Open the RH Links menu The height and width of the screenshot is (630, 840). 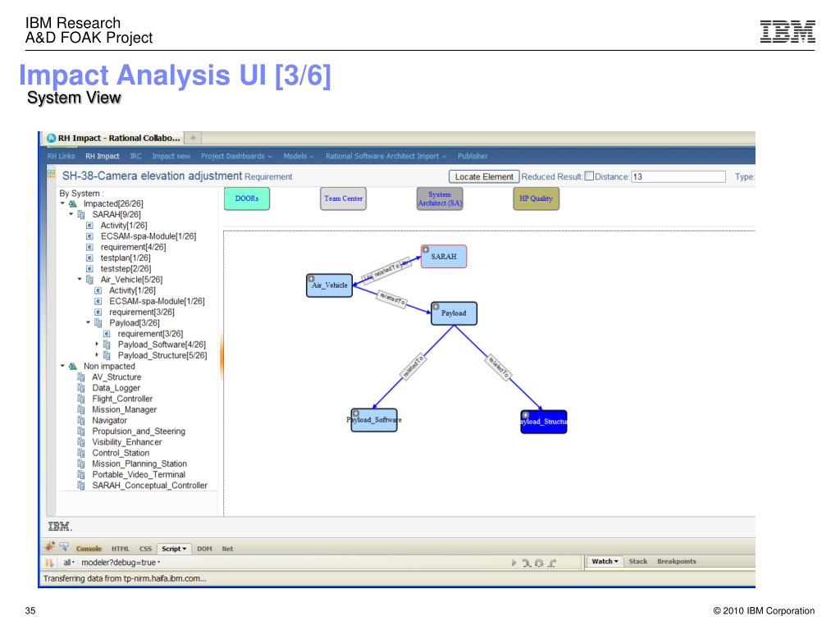coord(61,157)
